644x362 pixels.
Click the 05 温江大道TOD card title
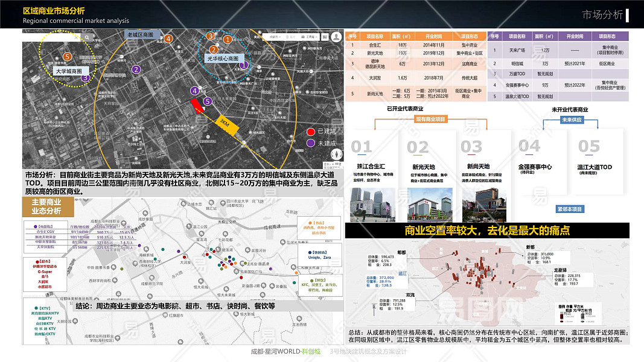(x=595, y=167)
